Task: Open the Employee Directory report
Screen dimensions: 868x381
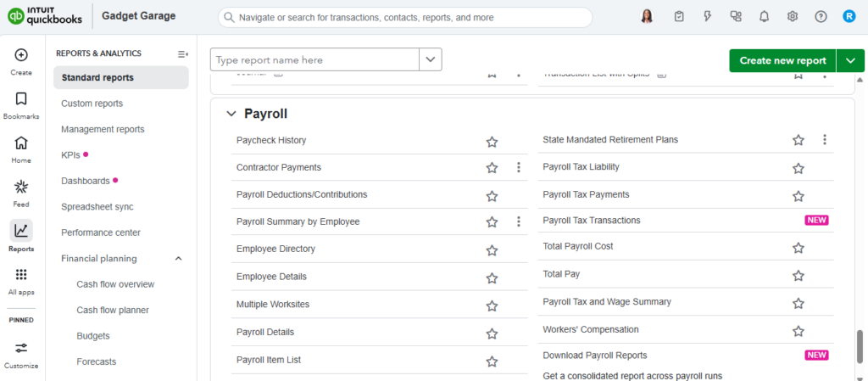Action: [x=275, y=249]
